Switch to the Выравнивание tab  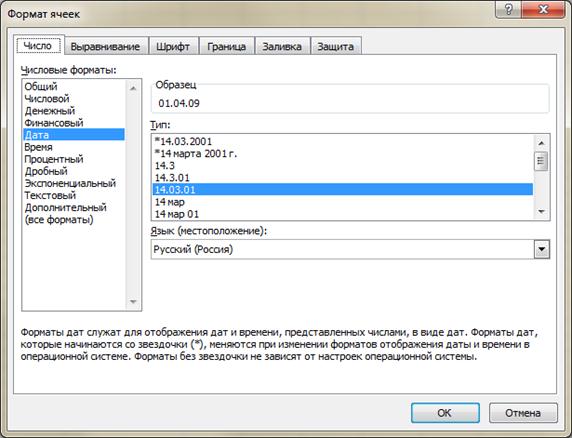(x=106, y=46)
